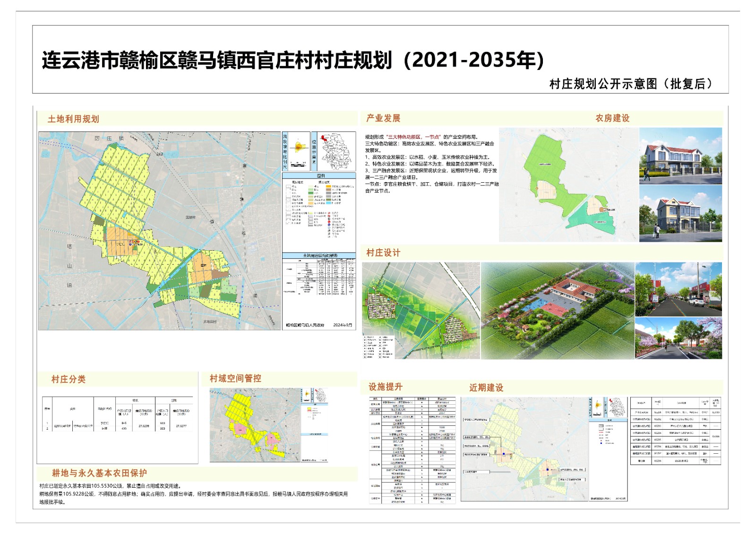The image size is (756, 534).
Task: Click the 赣榆区赣马镇人民政府 label on land use map
Action: click(305, 325)
